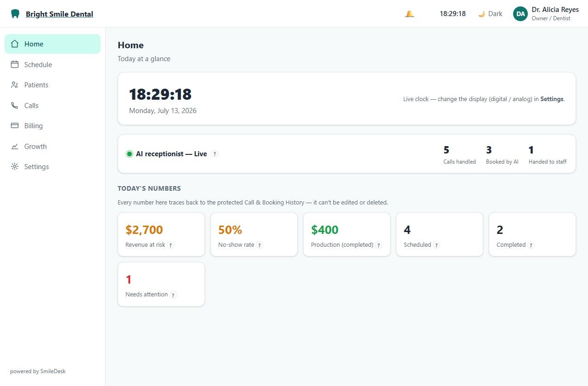This screenshot has height=386, width=588.
Task: Click the Home house icon
Action: [x=15, y=44]
